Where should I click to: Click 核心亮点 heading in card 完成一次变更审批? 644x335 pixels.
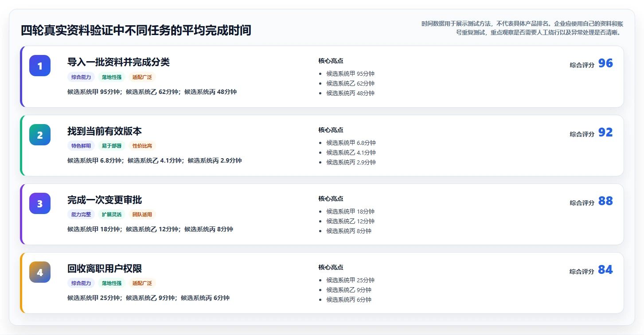(331, 199)
